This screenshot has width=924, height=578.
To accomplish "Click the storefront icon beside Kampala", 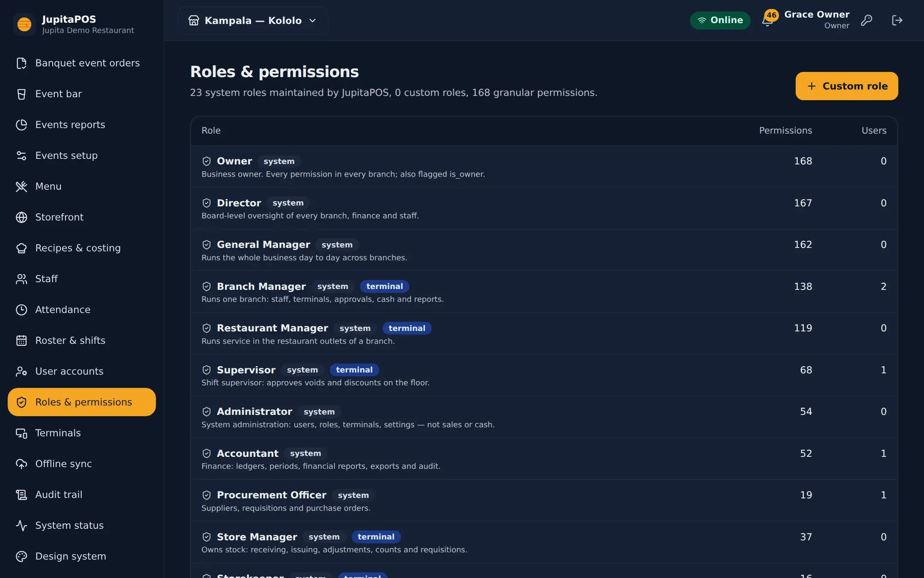I will click(194, 21).
